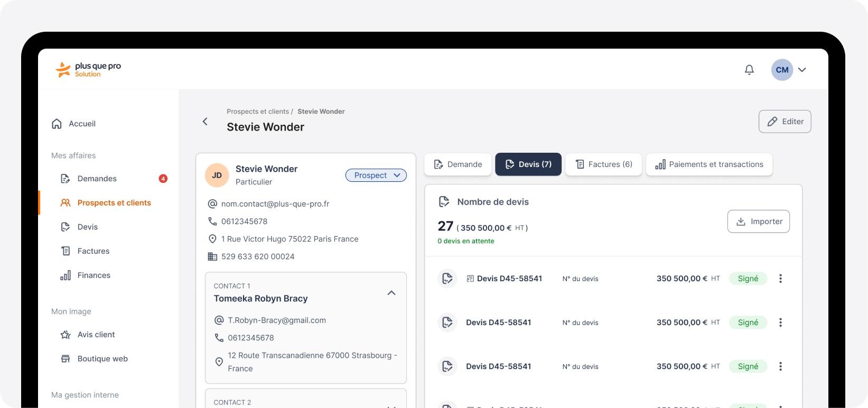
Task: Click the email icon next to nom.contact@plus-que-pro.fr
Action: (212, 204)
